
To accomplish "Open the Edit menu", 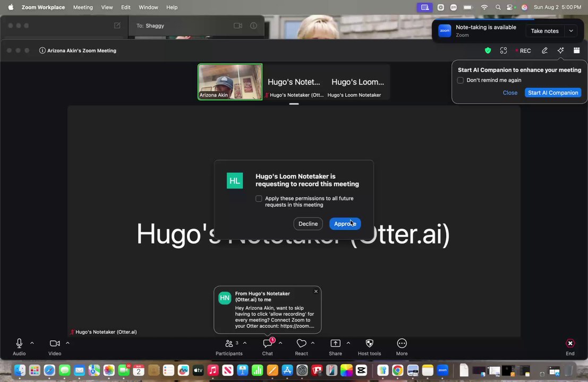I will click(x=126, y=7).
